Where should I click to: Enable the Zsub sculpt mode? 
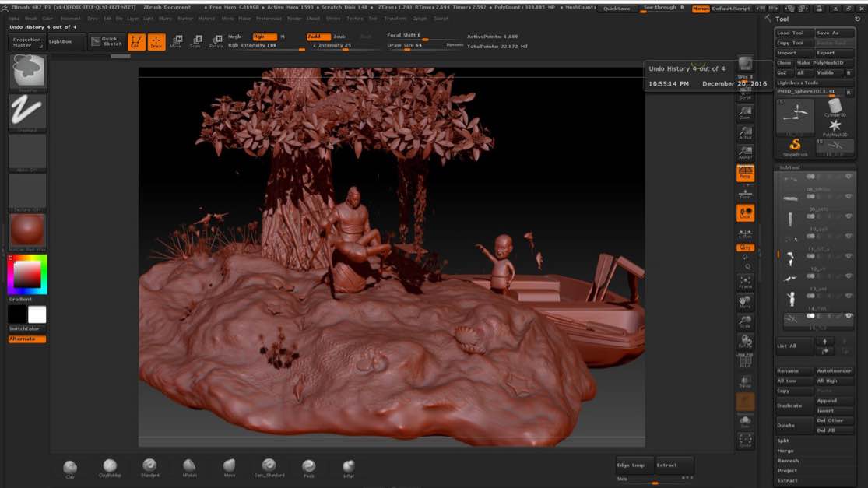coord(340,37)
